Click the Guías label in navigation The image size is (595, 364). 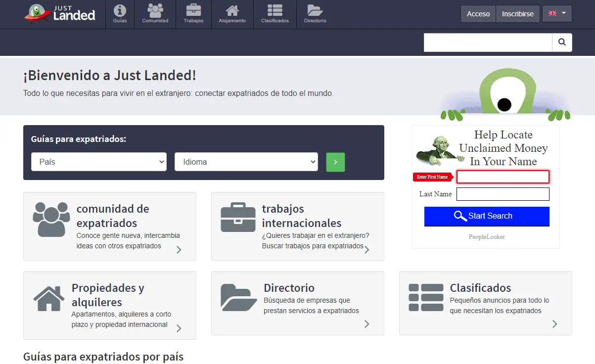pos(120,21)
